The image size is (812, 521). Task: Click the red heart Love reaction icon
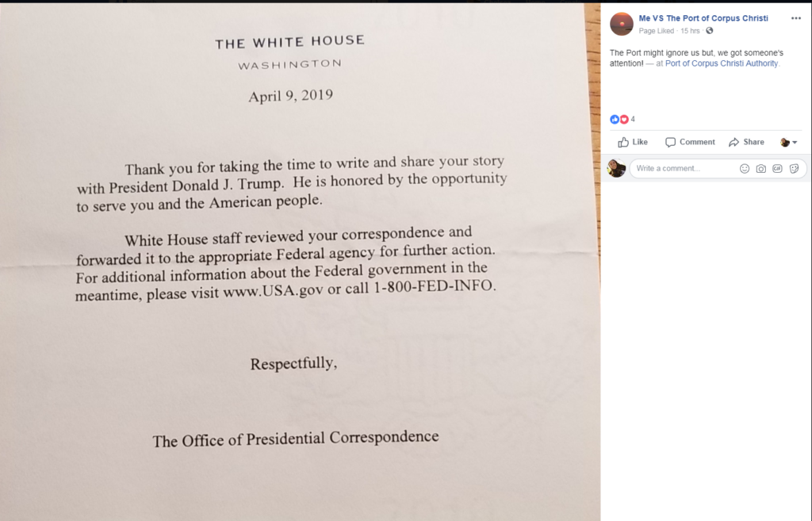tap(623, 119)
